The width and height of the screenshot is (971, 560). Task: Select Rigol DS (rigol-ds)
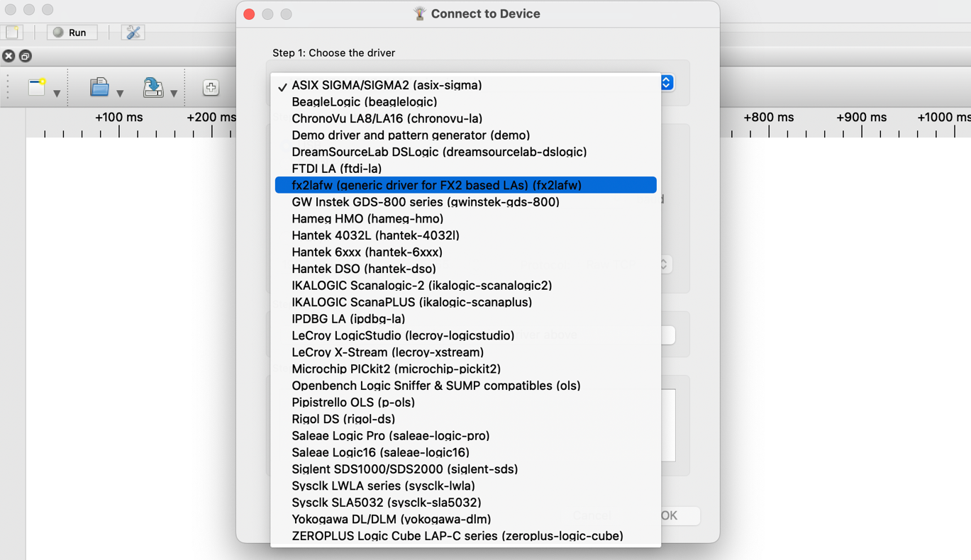pos(465,419)
